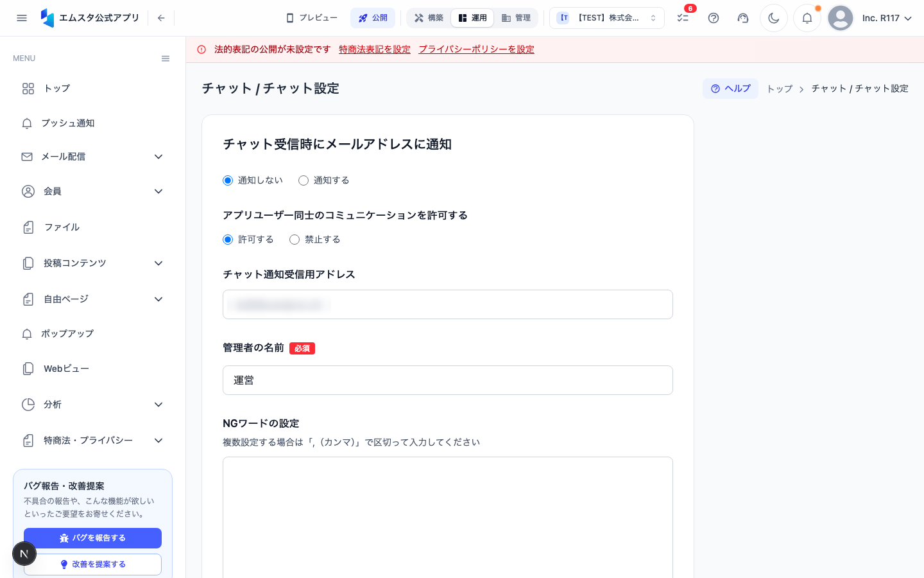This screenshot has height=578, width=924.
Task: Click the user avatar icon
Action: point(841,18)
